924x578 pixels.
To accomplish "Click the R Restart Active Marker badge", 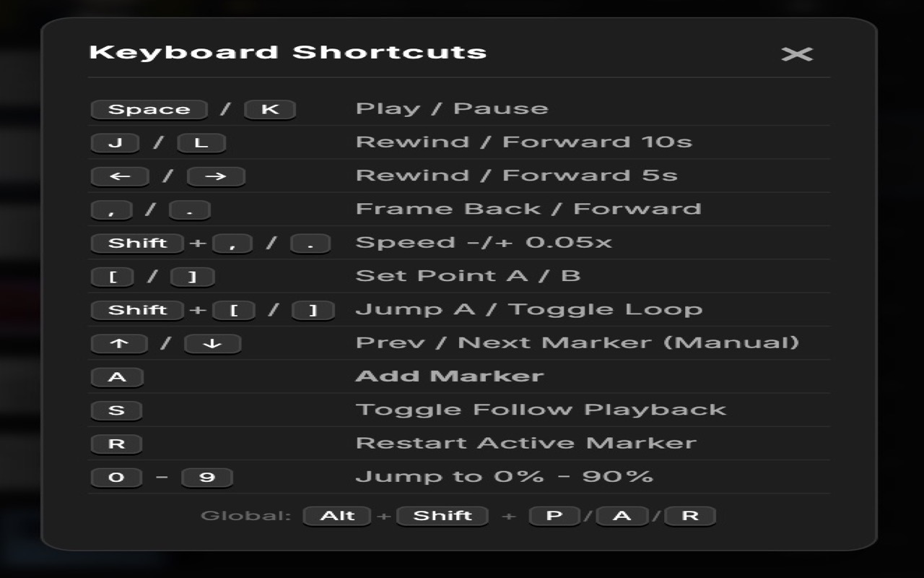I will click(x=116, y=443).
